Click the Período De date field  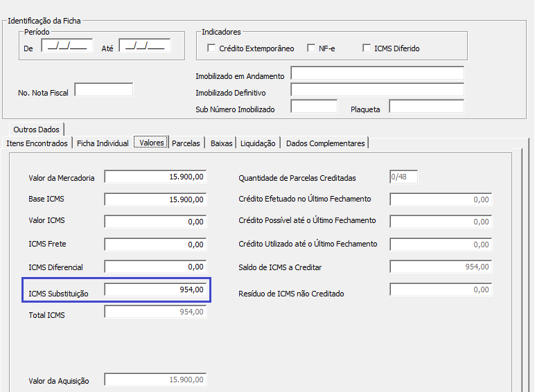67,46
